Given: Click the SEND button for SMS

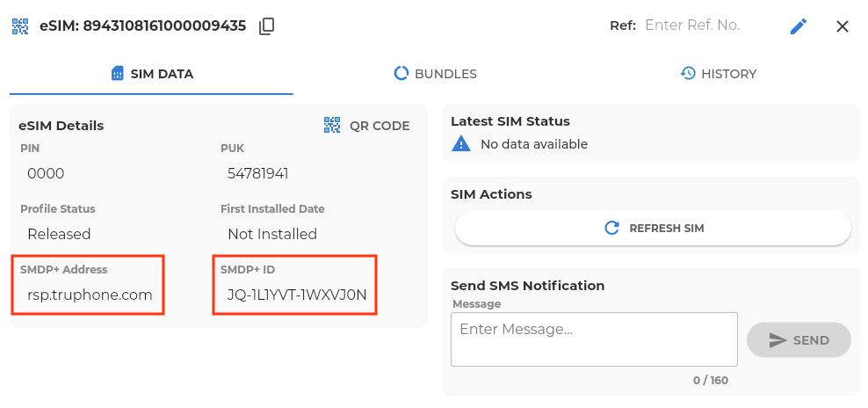Looking at the screenshot, I should tap(799, 339).
